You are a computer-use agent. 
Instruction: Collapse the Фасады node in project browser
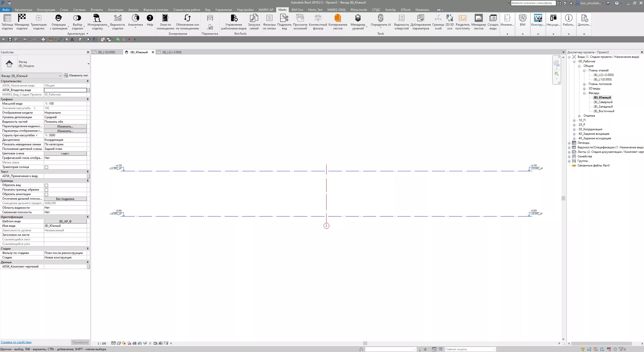click(584, 93)
